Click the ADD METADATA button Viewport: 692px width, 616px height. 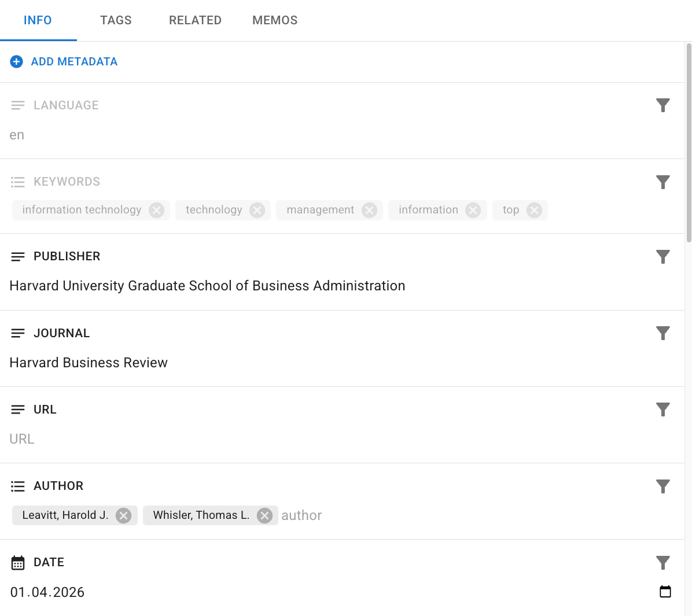coord(64,62)
